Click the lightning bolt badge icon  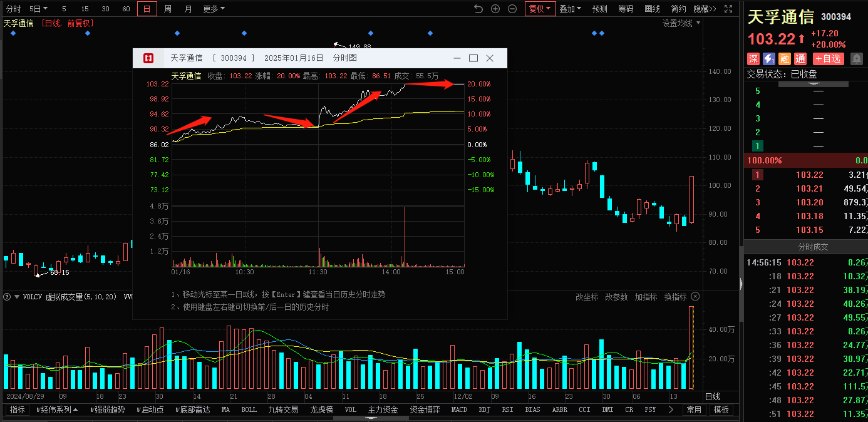point(768,59)
